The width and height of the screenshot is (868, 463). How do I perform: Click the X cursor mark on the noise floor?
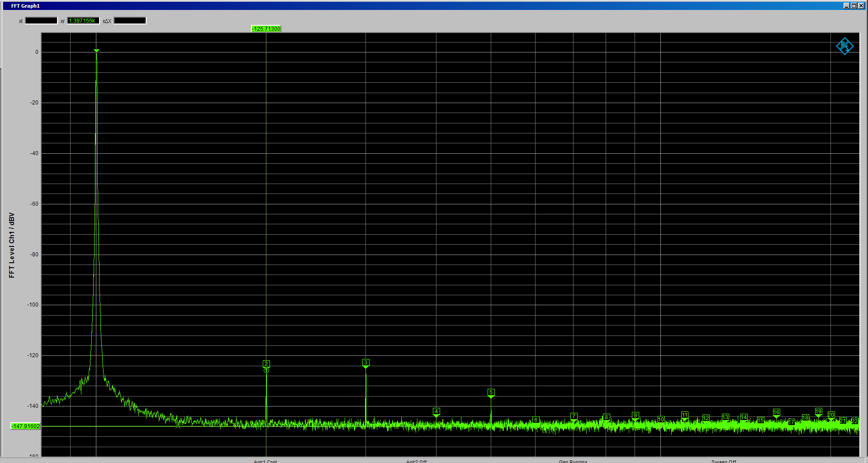click(178, 425)
